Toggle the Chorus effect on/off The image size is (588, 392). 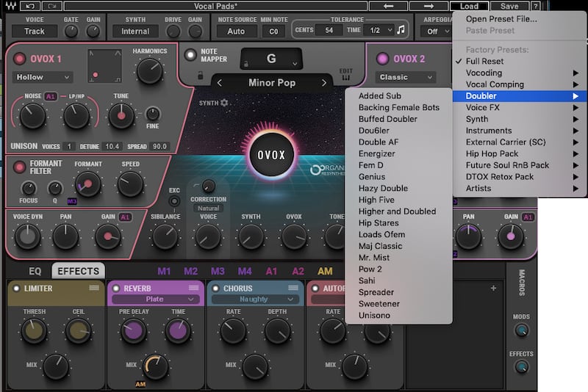coord(215,288)
